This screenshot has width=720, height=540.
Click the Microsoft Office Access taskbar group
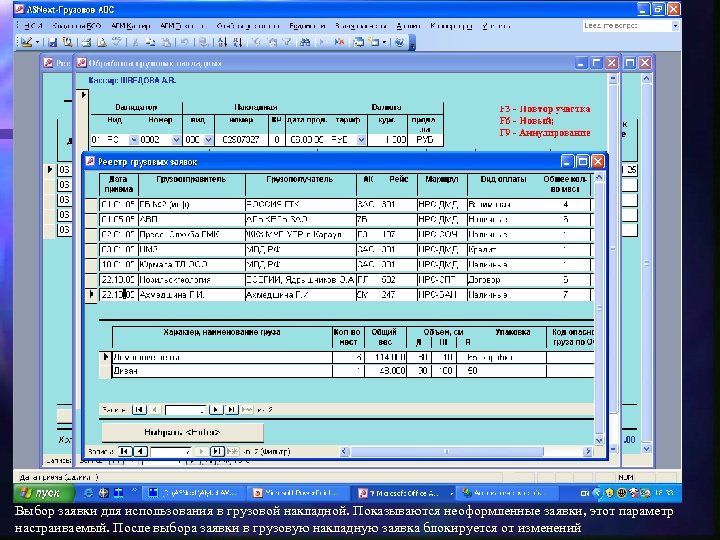point(404,493)
